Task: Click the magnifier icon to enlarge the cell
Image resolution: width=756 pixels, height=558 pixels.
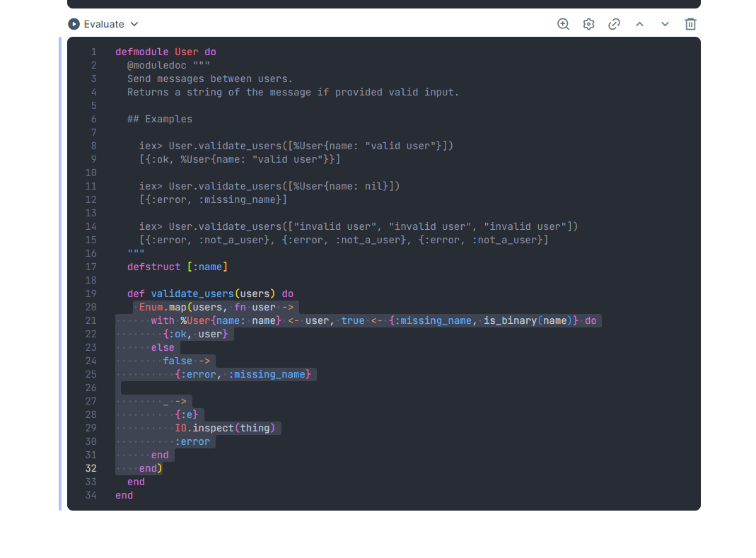Action: pos(563,23)
